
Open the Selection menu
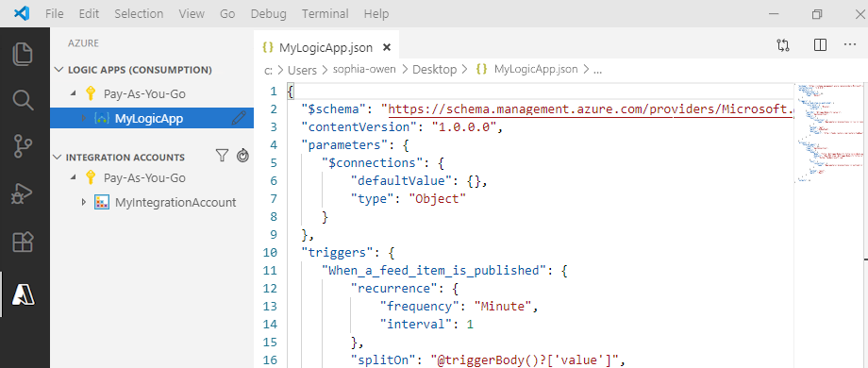(140, 14)
